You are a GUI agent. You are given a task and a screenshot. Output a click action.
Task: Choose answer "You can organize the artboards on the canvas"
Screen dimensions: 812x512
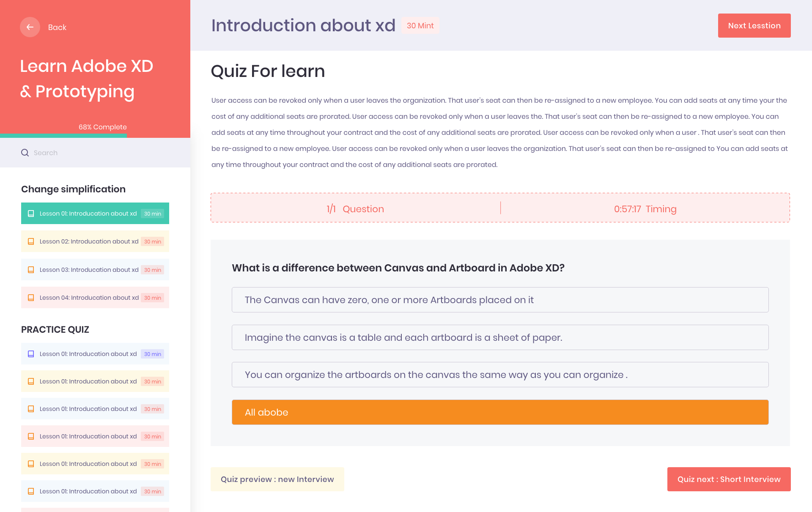[500, 375]
